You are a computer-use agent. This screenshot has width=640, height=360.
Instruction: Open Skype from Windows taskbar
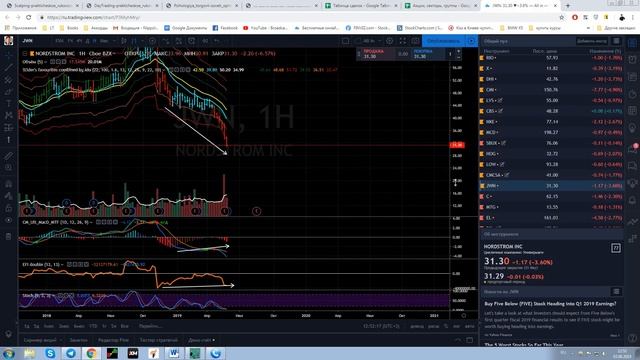click(x=50, y=353)
